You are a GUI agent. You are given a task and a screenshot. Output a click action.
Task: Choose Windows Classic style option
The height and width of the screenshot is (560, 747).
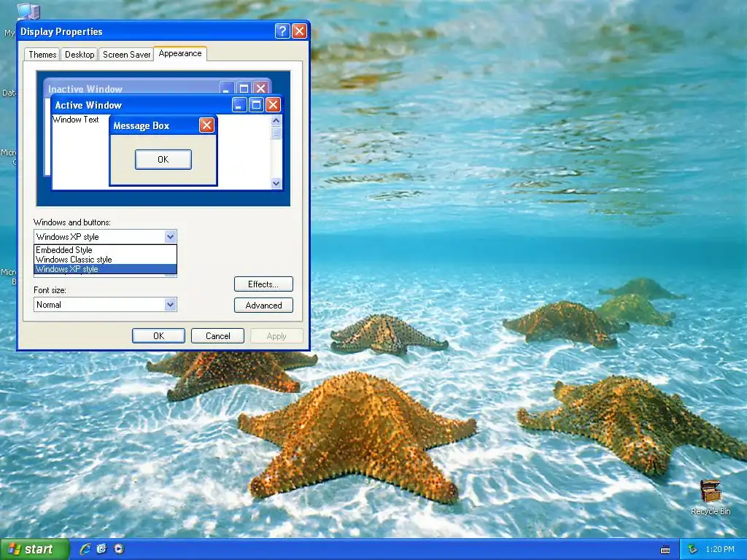point(105,260)
